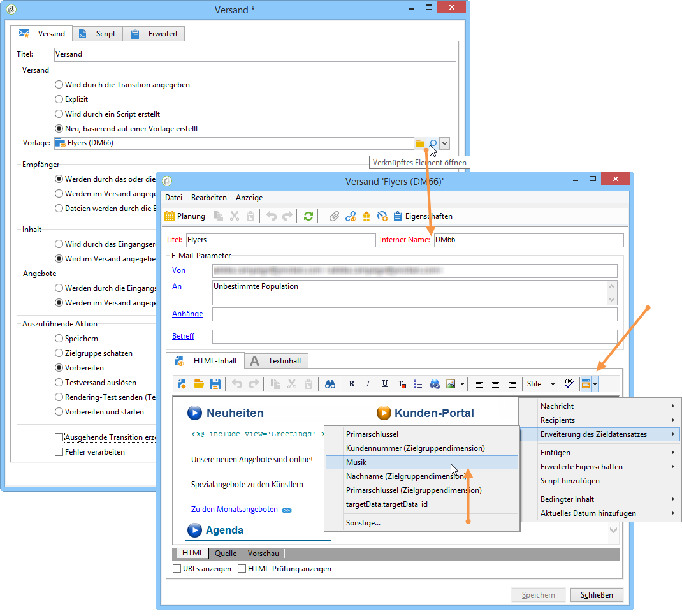Click the Von link

(x=178, y=270)
